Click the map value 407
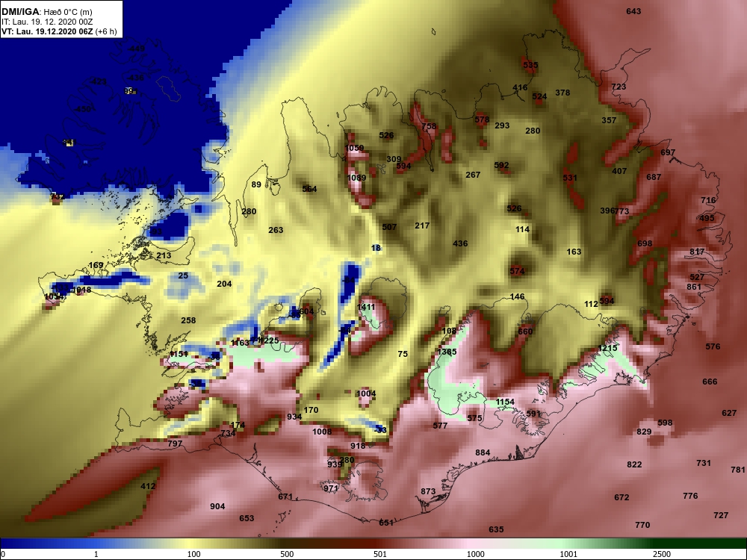747x560 pixels. point(619,171)
